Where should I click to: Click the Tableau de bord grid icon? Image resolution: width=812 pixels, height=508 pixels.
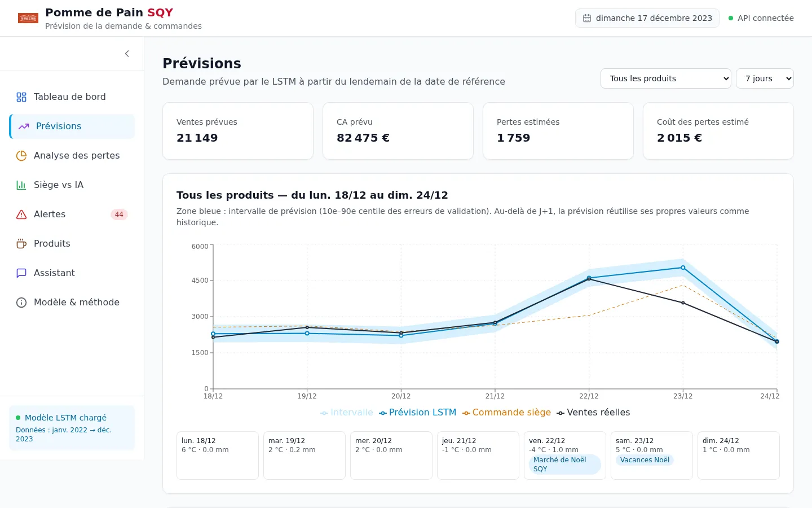tap(21, 97)
